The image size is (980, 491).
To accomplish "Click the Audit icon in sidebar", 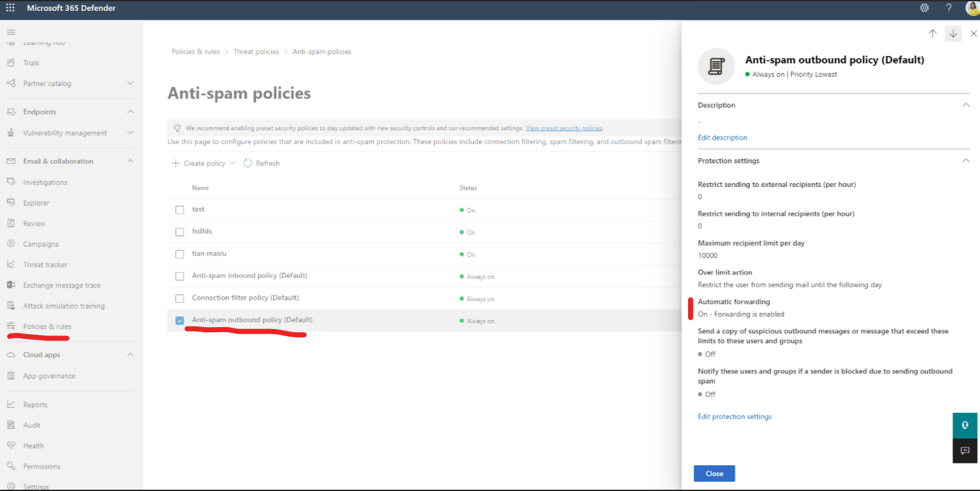I will (x=11, y=425).
